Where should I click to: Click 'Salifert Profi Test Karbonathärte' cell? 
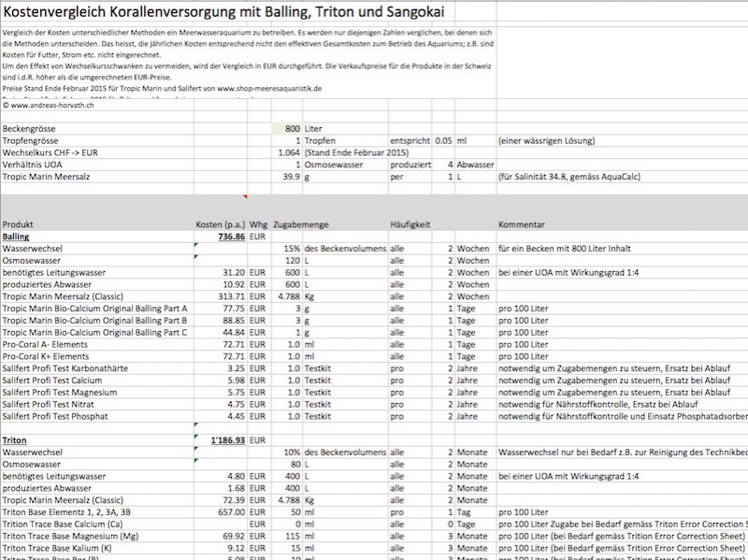(65, 368)
